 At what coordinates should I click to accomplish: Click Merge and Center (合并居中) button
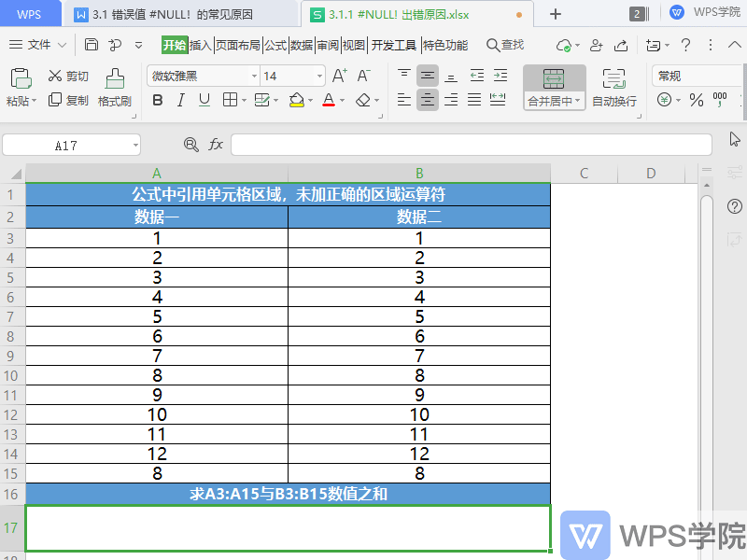pos(554,88)
